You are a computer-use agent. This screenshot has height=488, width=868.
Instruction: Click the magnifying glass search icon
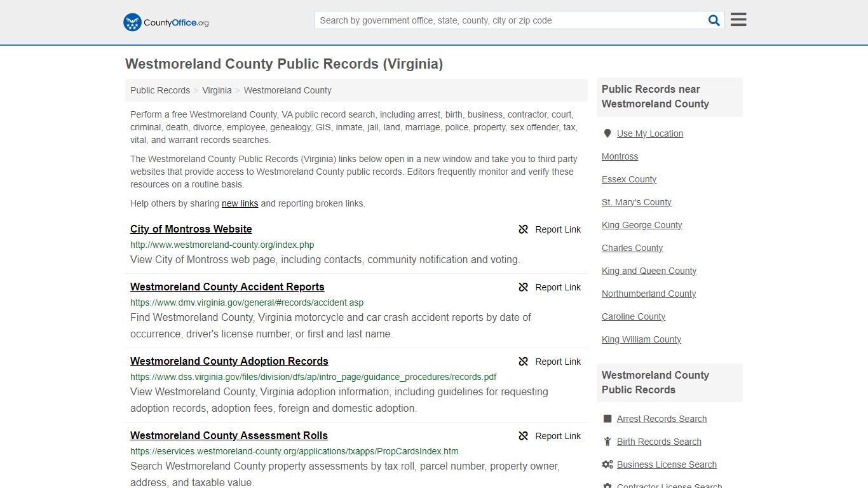[714, 20]
